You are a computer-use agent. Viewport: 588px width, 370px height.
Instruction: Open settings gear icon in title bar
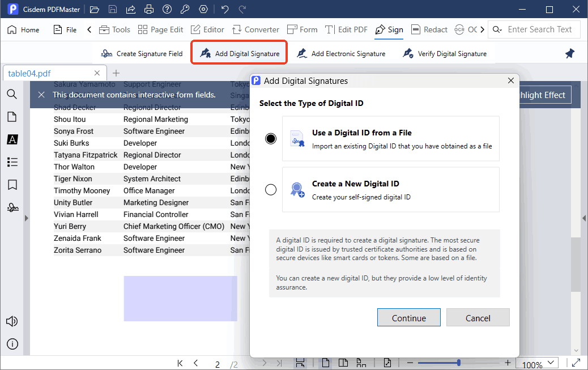[x=203, y=10]
